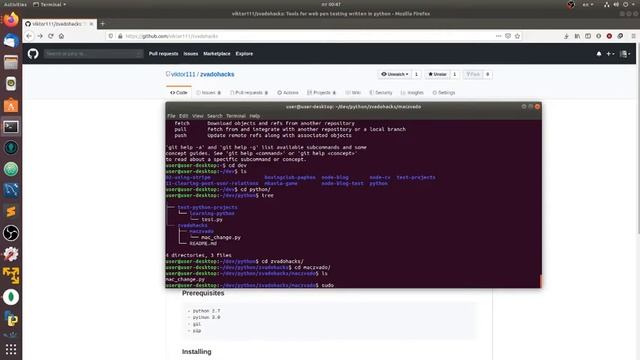
Task: Open the terminal Terminal menu
Action: (x=236, y=116)
